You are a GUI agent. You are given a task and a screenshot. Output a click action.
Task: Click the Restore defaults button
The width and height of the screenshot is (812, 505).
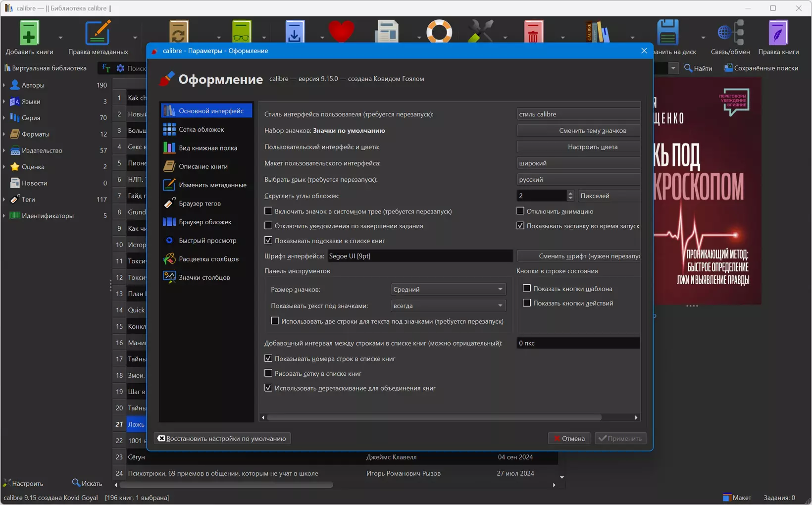(x=222, y=438)
